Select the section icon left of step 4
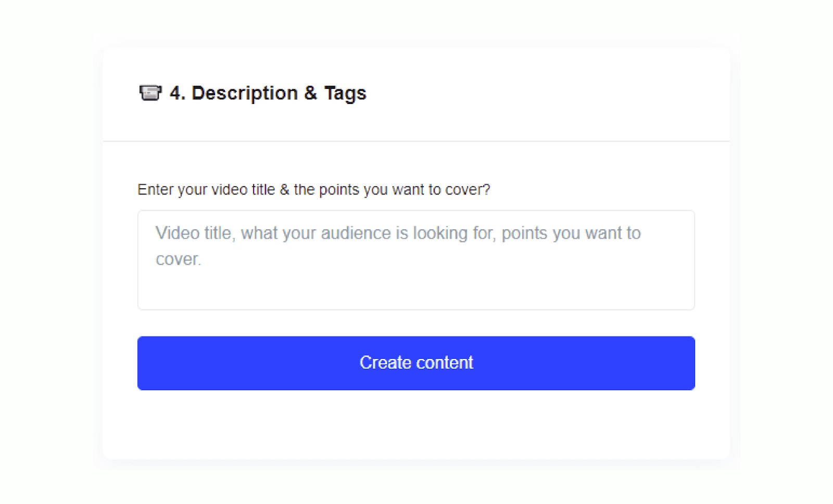833x504 pixels. pyautogui.click(x=150, y=93)
